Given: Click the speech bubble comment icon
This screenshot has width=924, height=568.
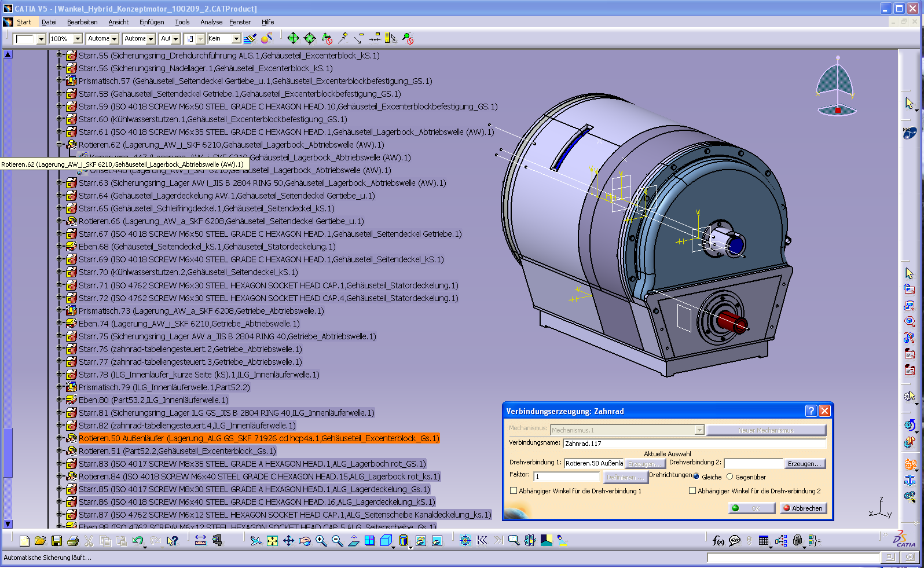Looking at the screenshot, I should pos(734,541).
